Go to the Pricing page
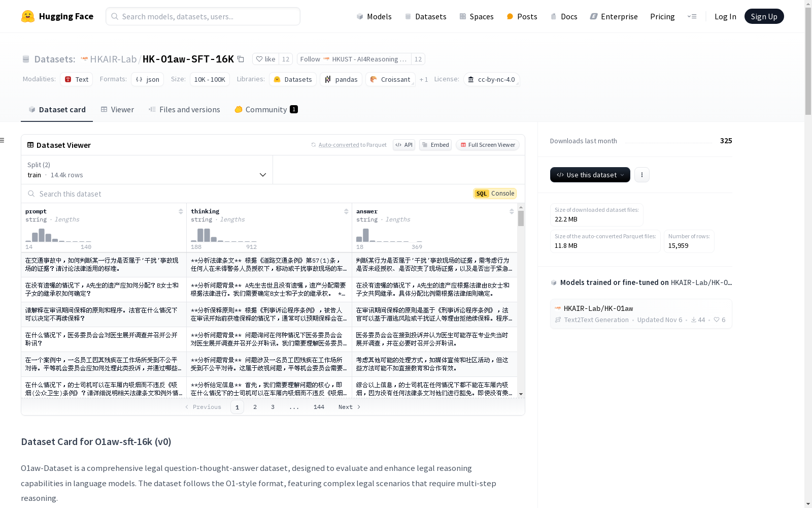Screen dimensions: 812x508 point(662,16)
